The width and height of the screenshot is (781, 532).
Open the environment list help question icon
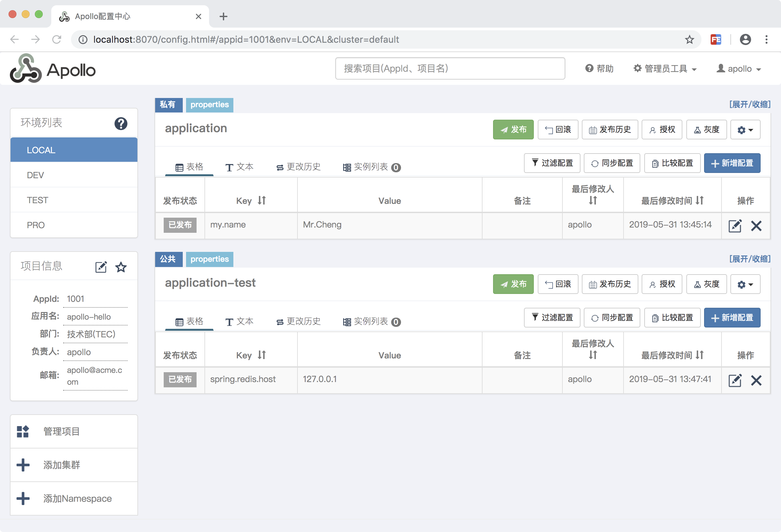point(121,123)
